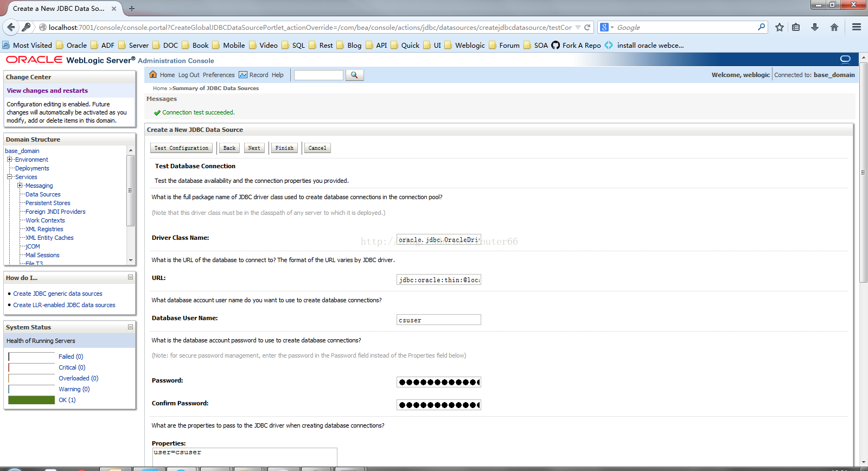Open the Forum bookmarks folder
868x471 pixels.
(x=504, y=45)
